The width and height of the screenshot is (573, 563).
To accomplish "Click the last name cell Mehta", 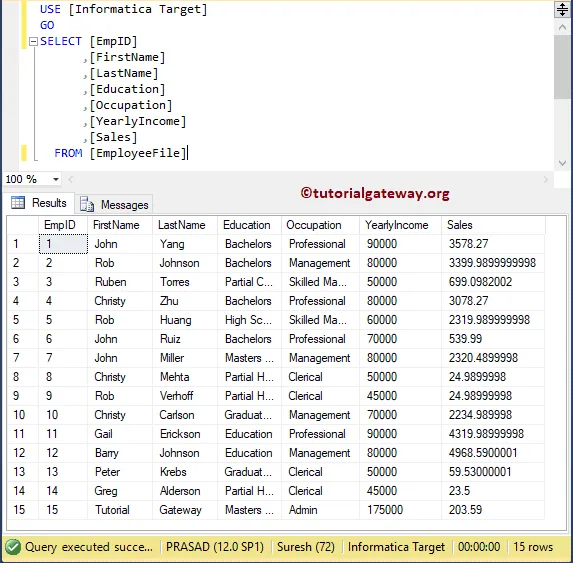I will click(185, 377).
